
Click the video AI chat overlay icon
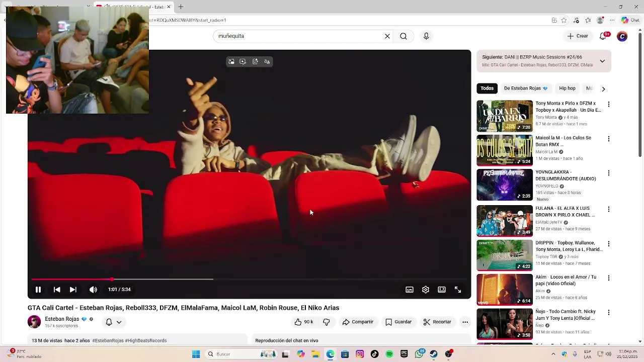coord(243,62)
